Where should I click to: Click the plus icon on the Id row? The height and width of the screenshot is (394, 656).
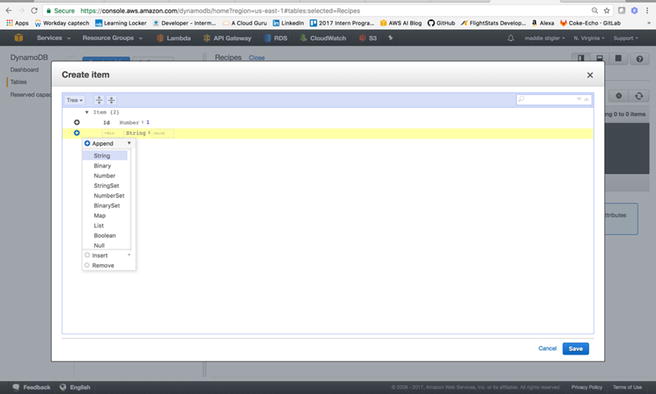(77, 122)
